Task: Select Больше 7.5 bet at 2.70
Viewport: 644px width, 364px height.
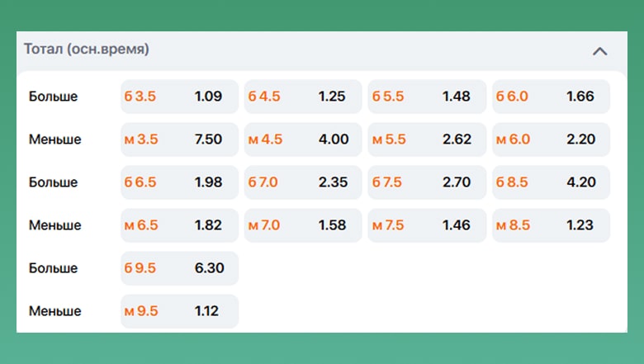Action: click(x=427, y=182)
